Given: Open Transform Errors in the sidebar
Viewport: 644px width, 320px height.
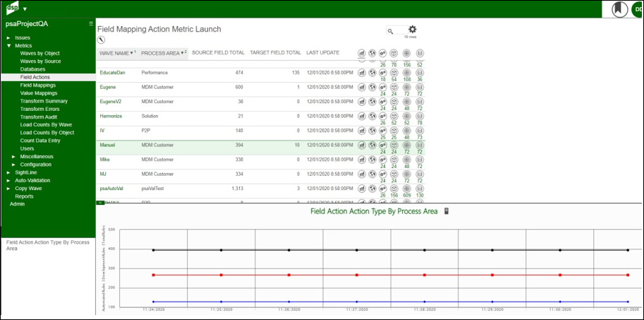Looking at the screenshot, I should pyautogui.click(x=40, y=109).
